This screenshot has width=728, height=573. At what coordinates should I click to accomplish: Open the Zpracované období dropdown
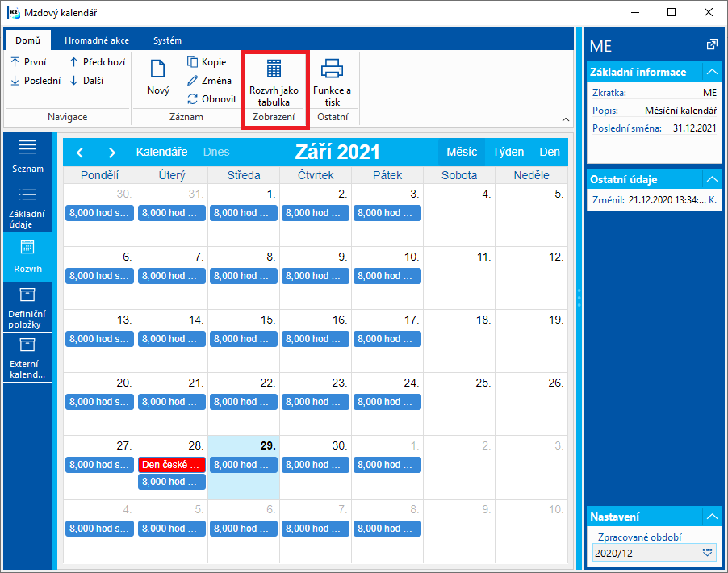tap(707, 553)
